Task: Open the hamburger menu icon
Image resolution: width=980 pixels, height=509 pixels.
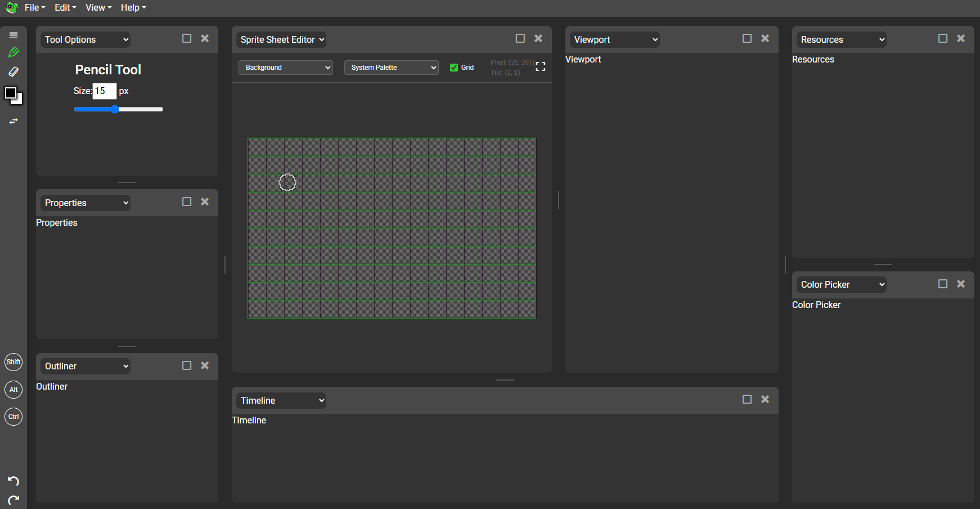Action: tap(14, 35)
